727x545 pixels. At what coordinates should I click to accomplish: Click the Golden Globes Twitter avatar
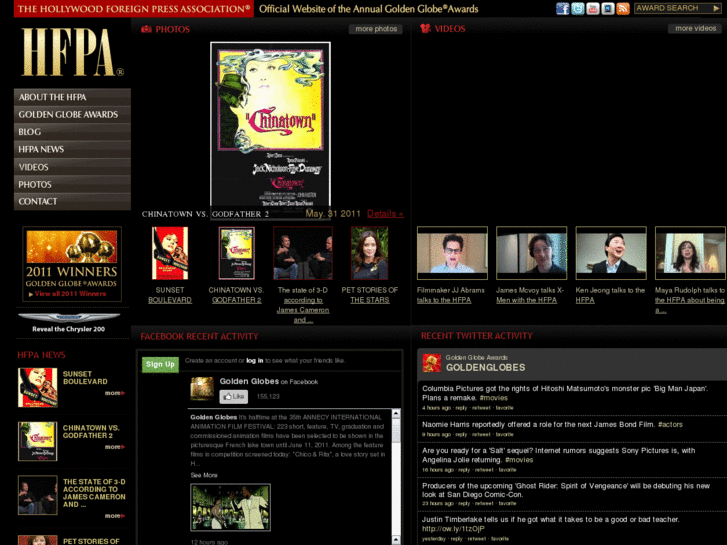(x=431, y=363)
